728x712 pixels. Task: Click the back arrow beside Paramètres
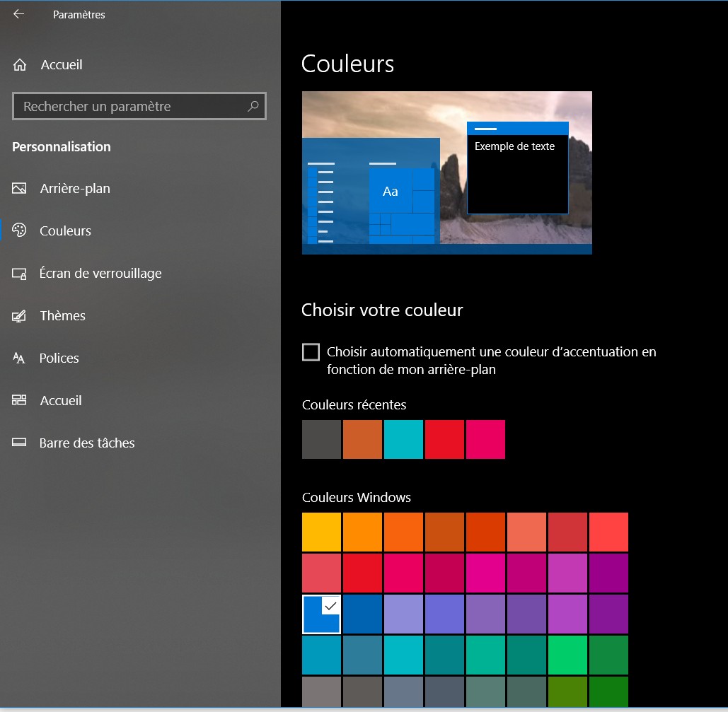click(x=19, y=14)
